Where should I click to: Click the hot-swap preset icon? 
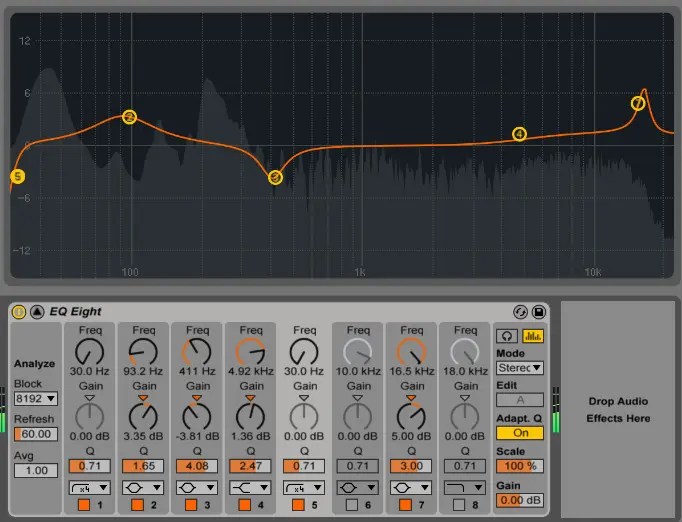521,312
